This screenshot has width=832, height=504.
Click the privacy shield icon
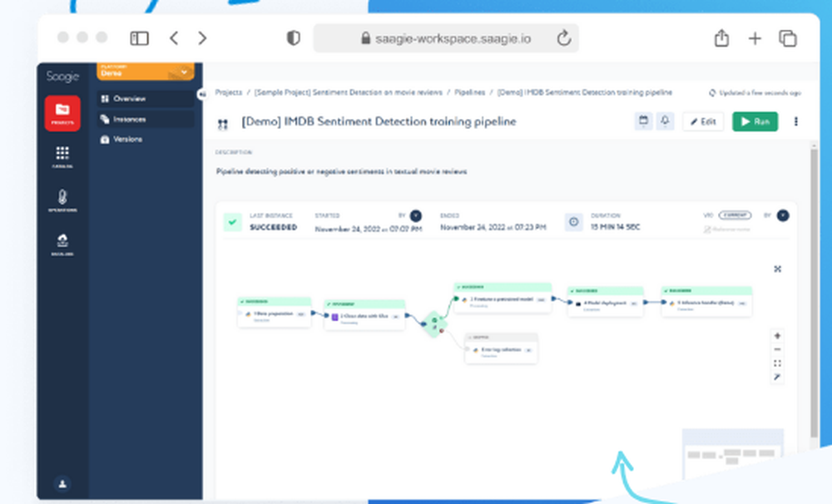[294, 38]
